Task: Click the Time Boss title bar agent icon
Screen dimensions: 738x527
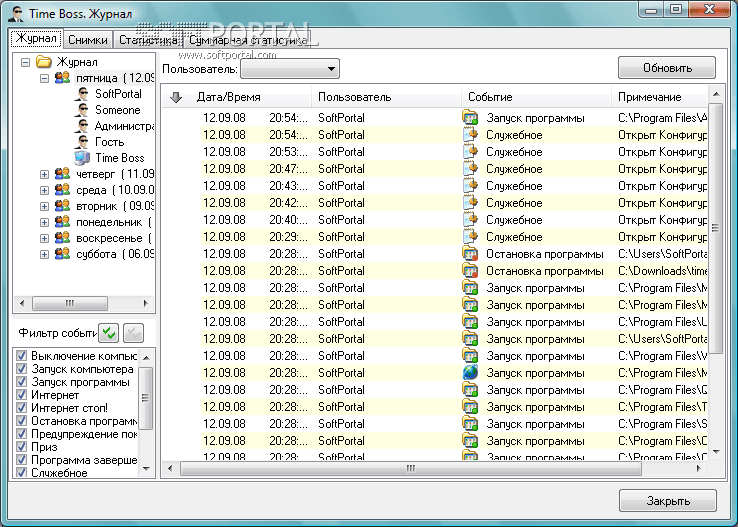Action: coord(16,14)
